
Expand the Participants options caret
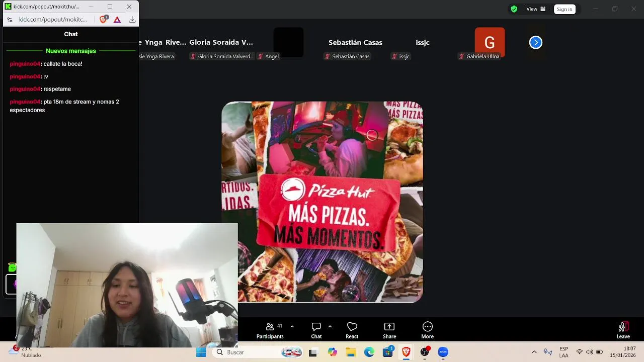click(292, 326)
